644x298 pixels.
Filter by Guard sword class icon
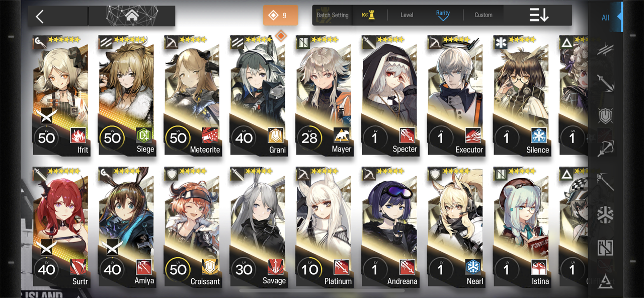point(605,83)
